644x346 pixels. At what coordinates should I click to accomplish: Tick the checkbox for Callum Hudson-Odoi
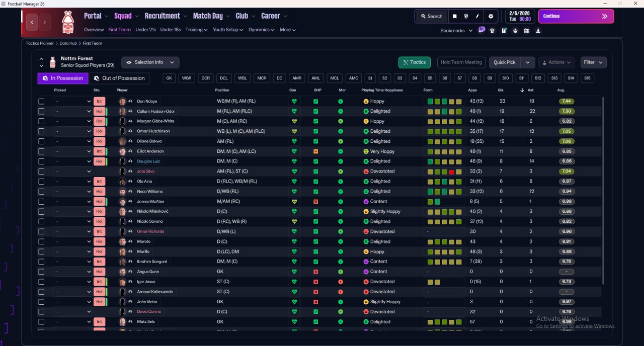41,111
